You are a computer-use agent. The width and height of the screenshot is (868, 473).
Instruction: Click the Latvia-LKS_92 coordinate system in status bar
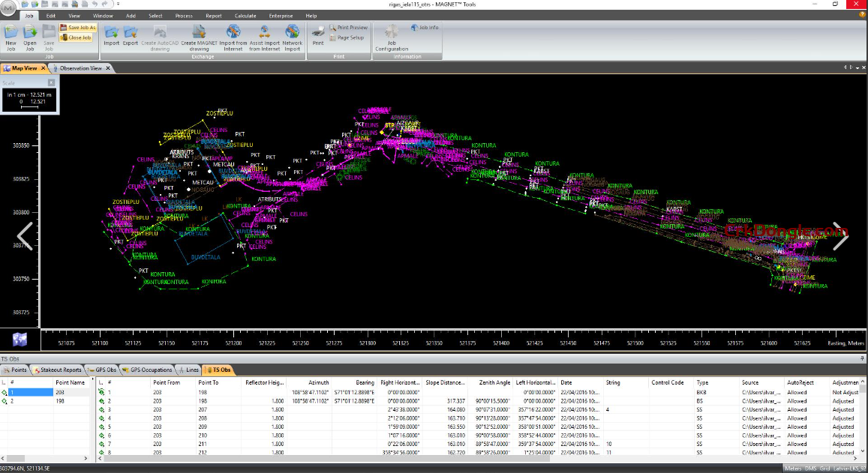tap(848, 469)
